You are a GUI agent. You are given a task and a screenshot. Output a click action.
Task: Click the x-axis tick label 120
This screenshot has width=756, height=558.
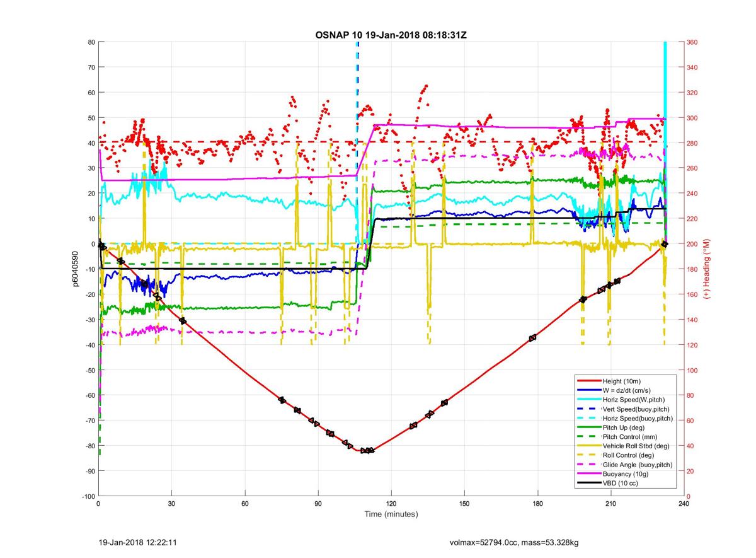pyautogui.click(x=391, y=504)
